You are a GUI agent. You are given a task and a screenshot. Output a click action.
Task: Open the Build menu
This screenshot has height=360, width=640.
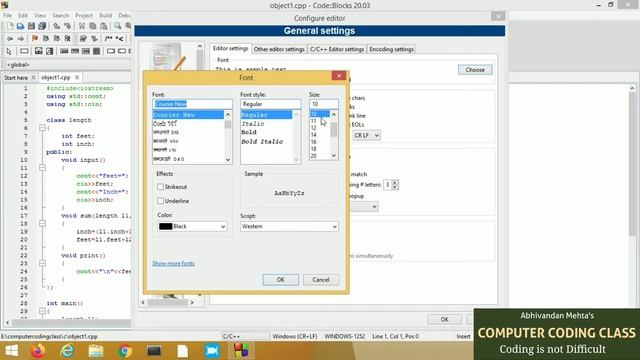click(x=105, y=16)
